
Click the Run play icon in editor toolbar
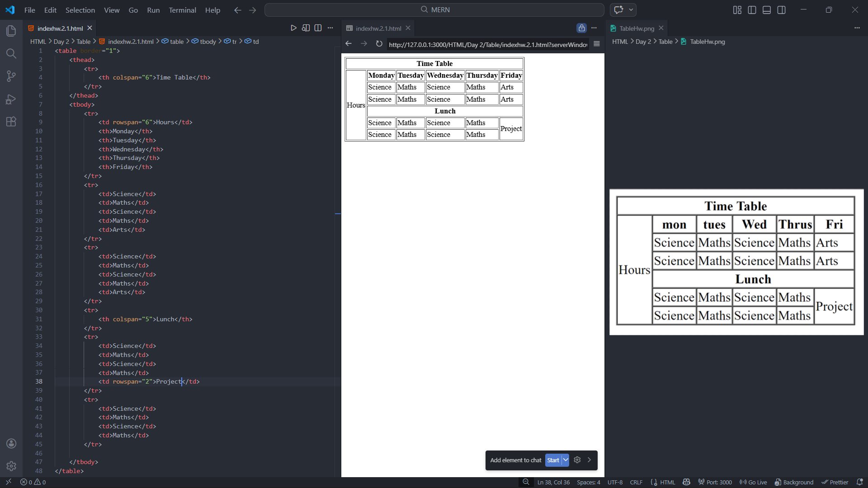293,28
